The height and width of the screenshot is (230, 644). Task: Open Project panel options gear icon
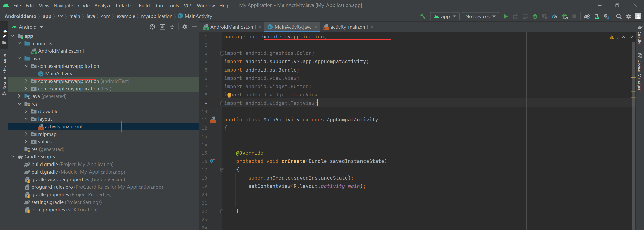click(185, 27)
